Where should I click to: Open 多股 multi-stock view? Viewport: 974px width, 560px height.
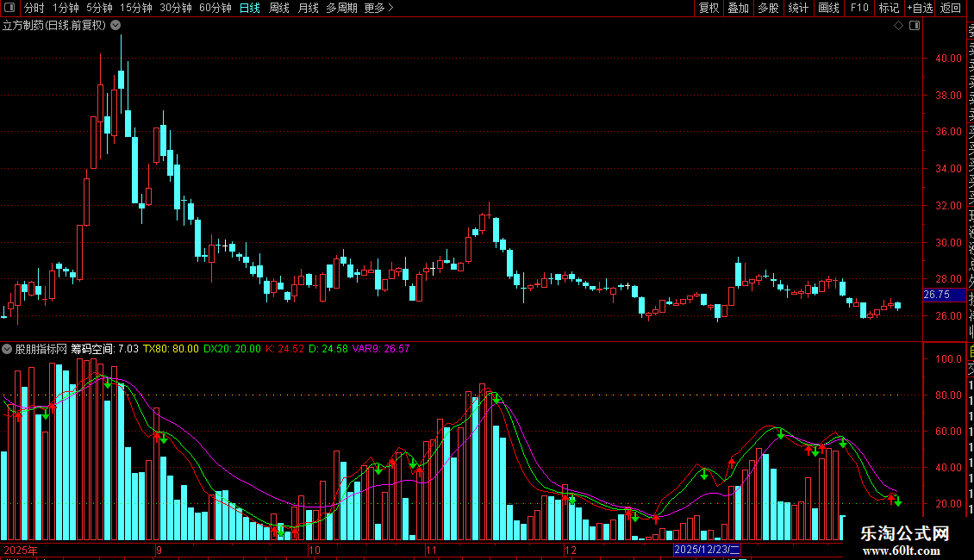pyautogui.click(x=768, y=8)
